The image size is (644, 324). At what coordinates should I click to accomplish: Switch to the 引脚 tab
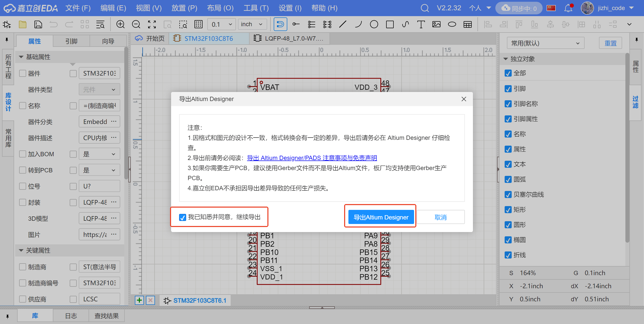point(71,41)
